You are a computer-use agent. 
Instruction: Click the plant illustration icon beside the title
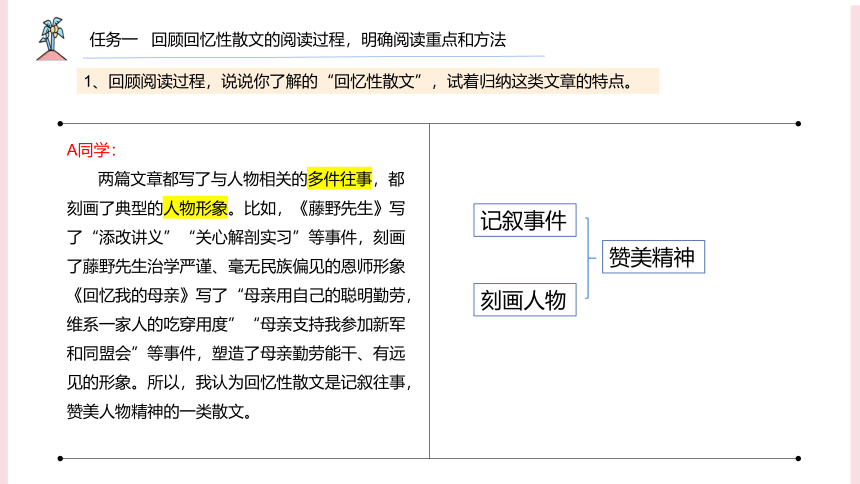[52, 39]
